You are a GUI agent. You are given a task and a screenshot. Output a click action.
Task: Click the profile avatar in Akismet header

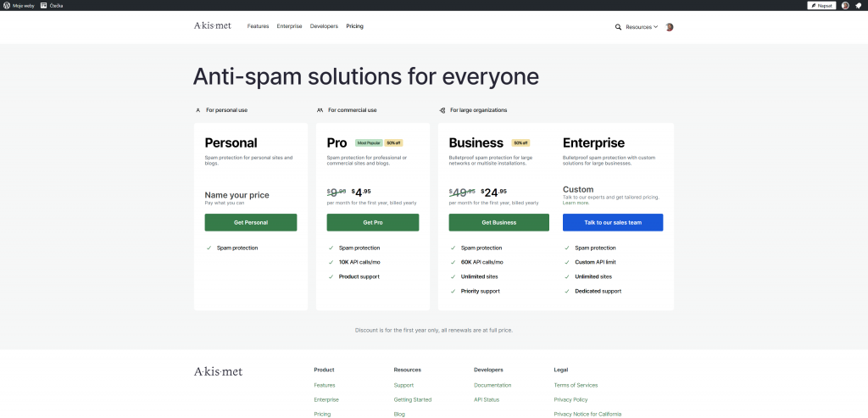coord(670,26)
